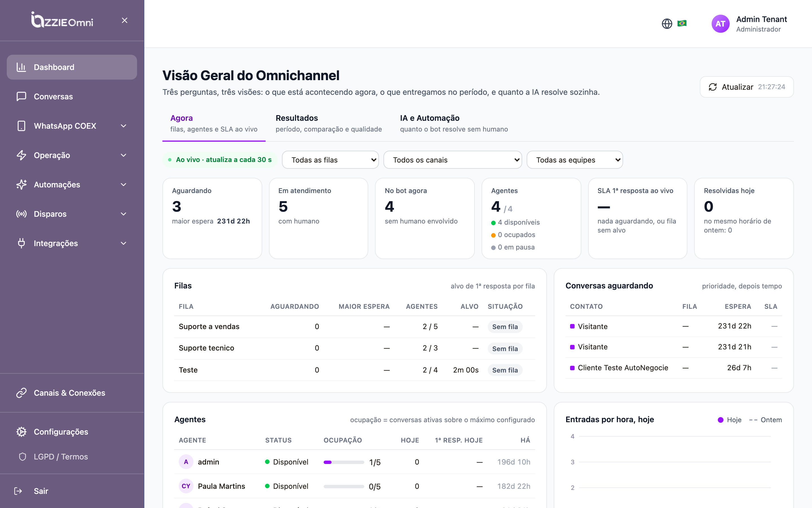
Task: Expand the Integrações submenu chevron
Action: (123, 243)
